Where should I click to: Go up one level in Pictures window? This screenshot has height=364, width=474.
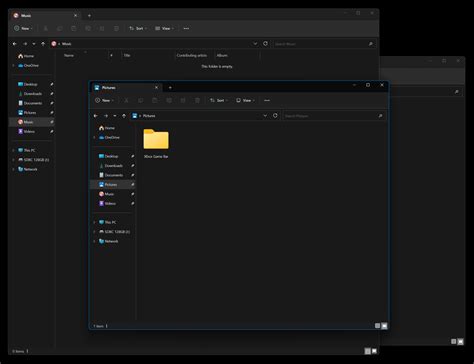124,116
